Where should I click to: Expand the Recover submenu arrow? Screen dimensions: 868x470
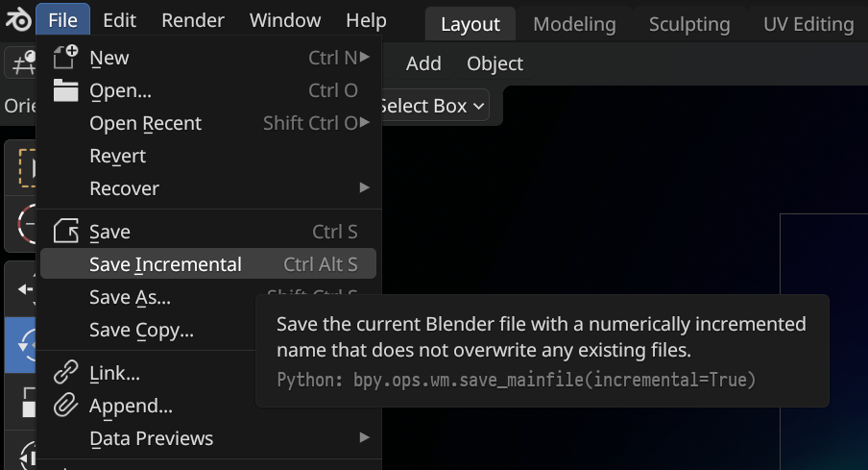tap(364, 188)
